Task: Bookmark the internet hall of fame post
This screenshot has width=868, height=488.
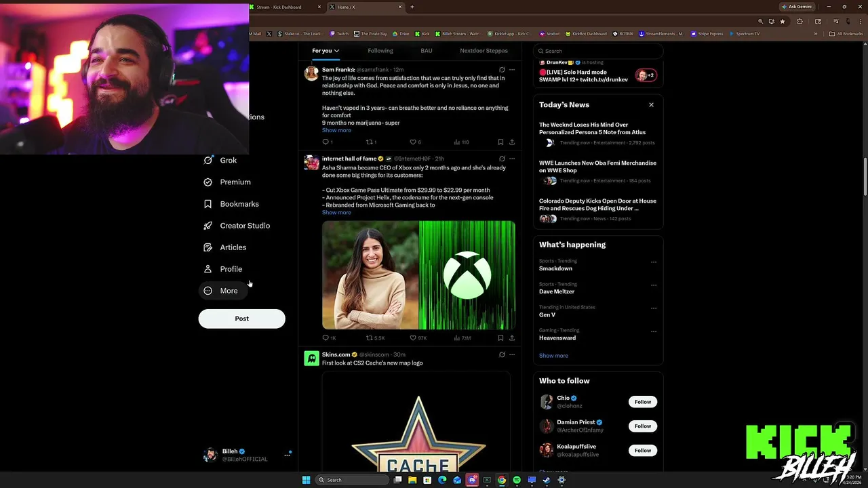Action: (x=500, y=338)
